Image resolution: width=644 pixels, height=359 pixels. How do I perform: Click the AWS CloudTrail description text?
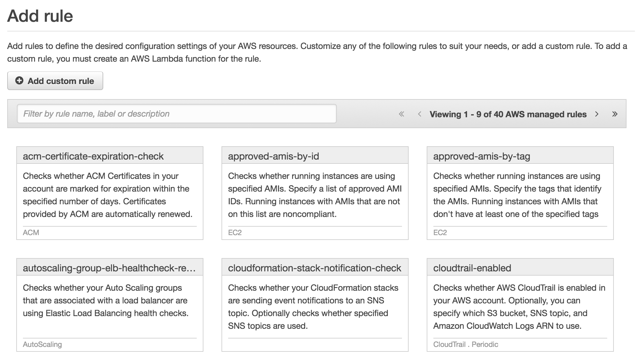pyautogui.click(x=519, y=307)
